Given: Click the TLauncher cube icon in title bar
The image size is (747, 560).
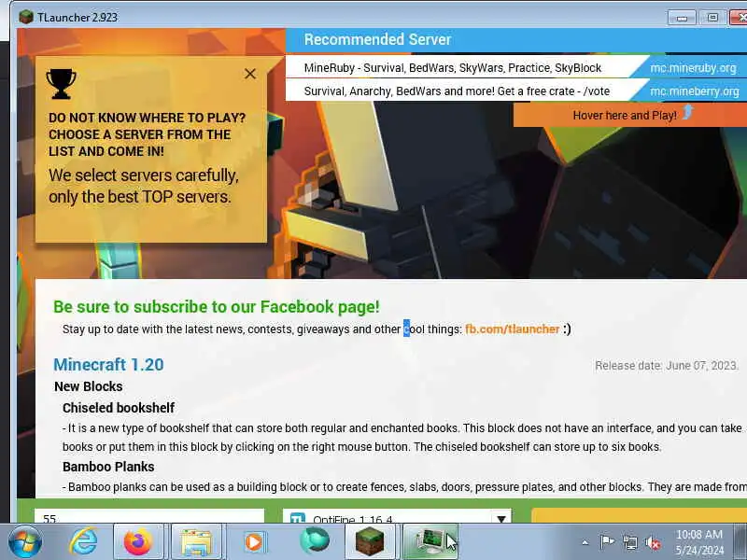Looking at the screenshot, I should coord(26,17).
